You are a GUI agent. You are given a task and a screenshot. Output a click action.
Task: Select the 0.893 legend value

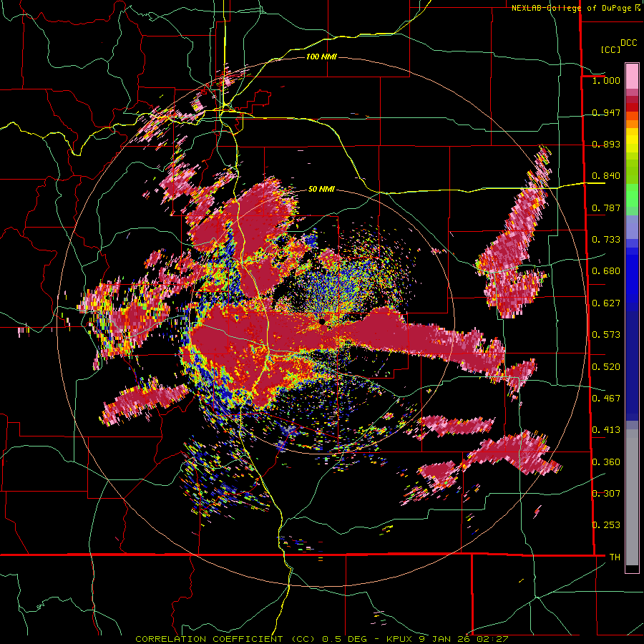[x=606, y=144]
